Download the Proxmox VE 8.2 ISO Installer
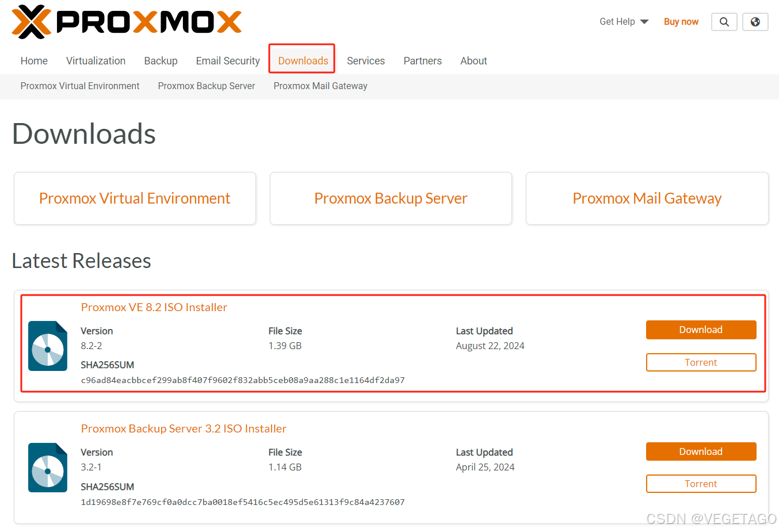779x532 pixels. click(x=701, y=330)
